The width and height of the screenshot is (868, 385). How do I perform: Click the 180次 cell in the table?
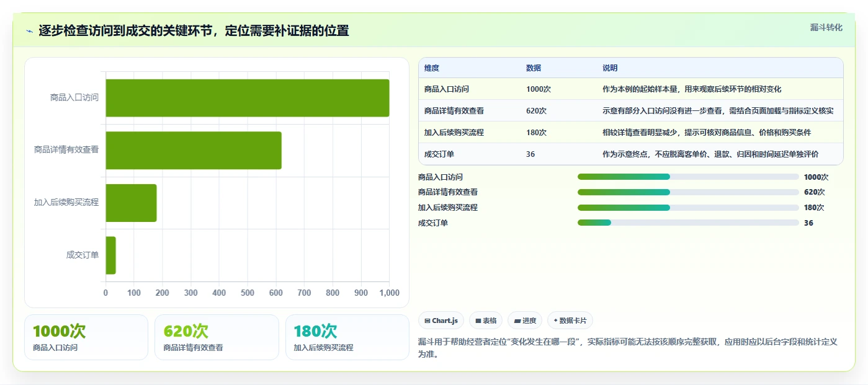coord(536,133)
